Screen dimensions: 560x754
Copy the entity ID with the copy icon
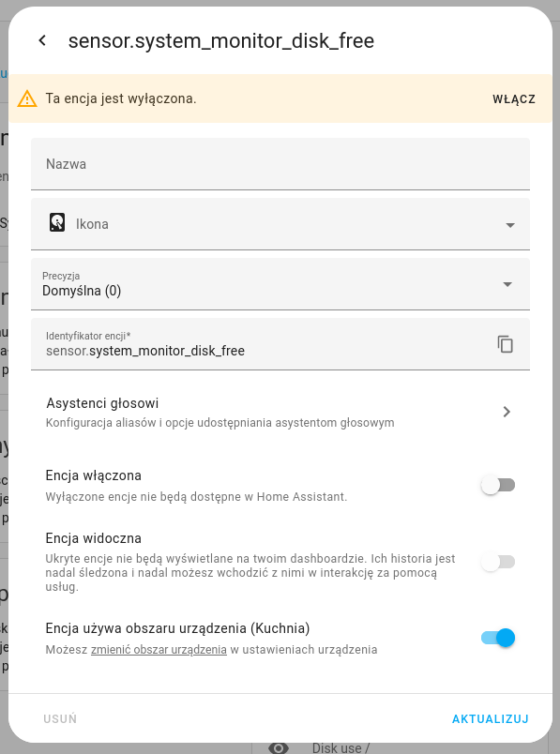click(x=506, y=344)
